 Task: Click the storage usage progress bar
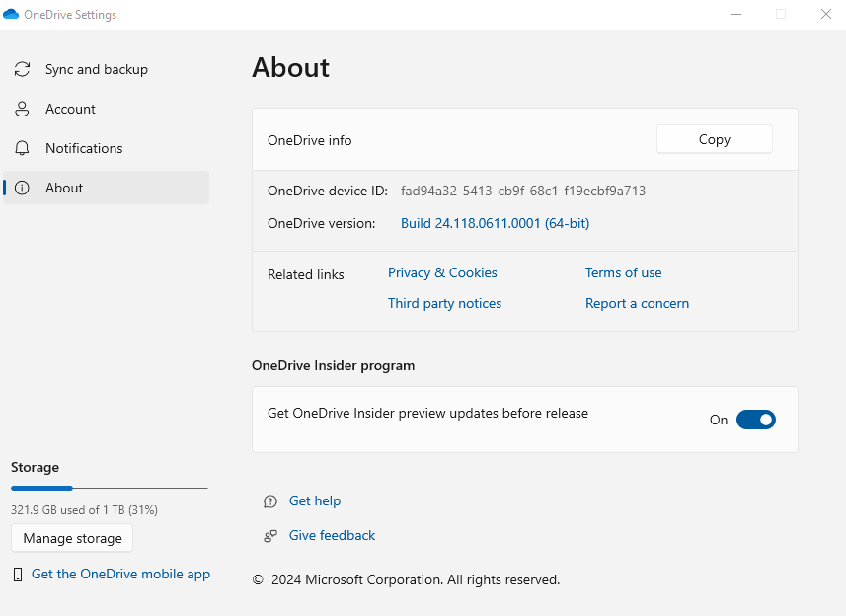coord(109,489)
